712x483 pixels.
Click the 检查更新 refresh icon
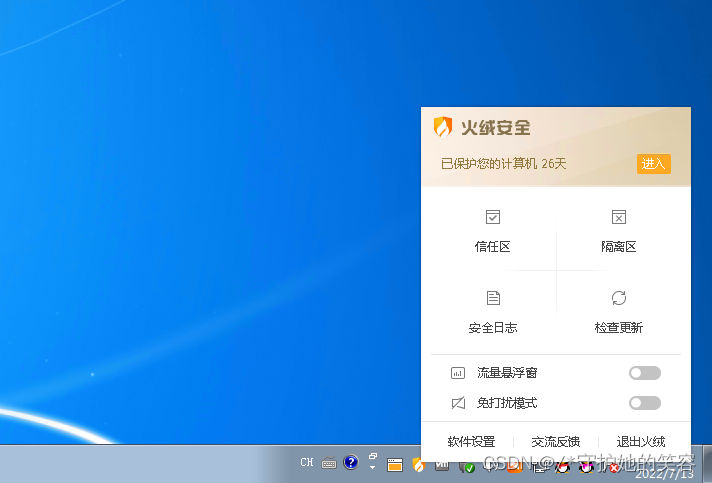tap(618, 298)
